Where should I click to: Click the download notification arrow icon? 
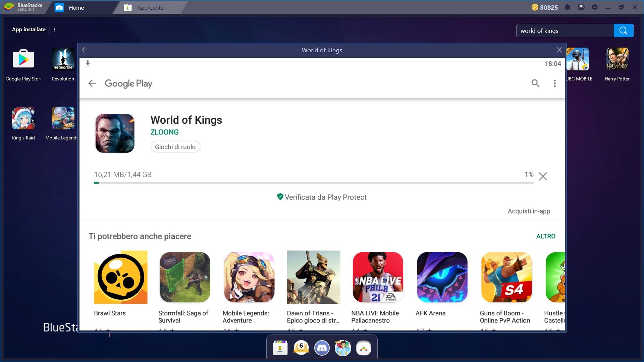pos(88,63)
